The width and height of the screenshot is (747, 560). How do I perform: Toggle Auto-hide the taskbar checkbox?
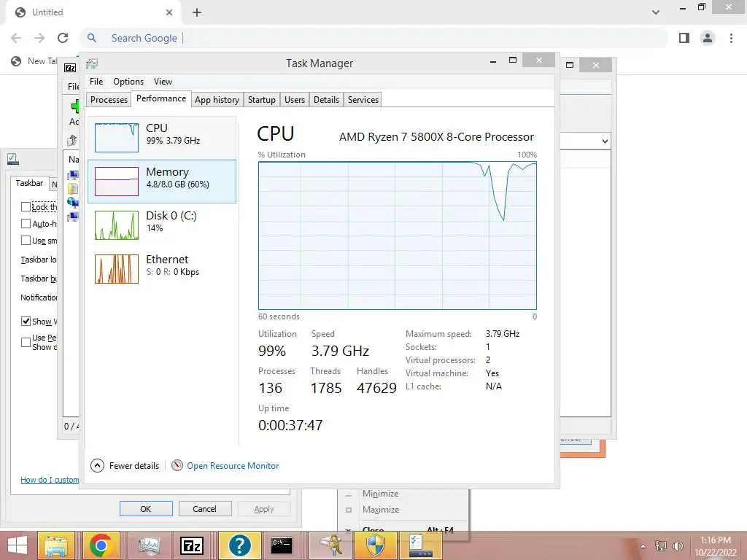coord(26,223)
